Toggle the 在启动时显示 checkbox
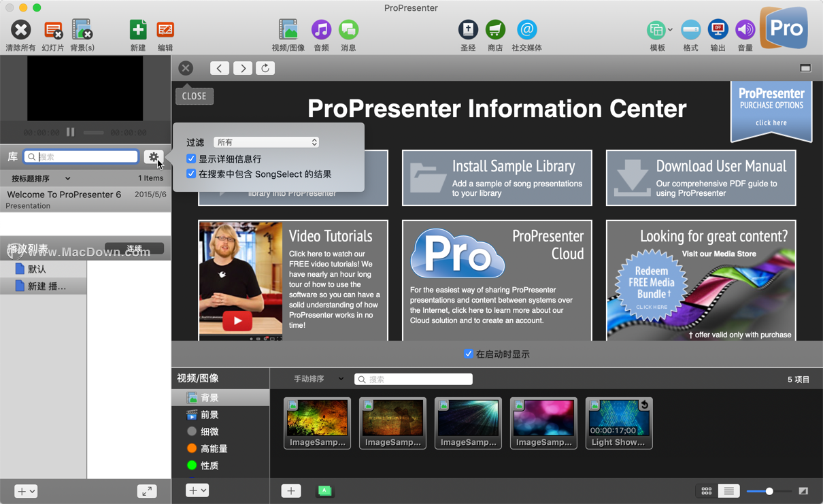This screenshot has height=504, width=823. click(x=468, y=354)
